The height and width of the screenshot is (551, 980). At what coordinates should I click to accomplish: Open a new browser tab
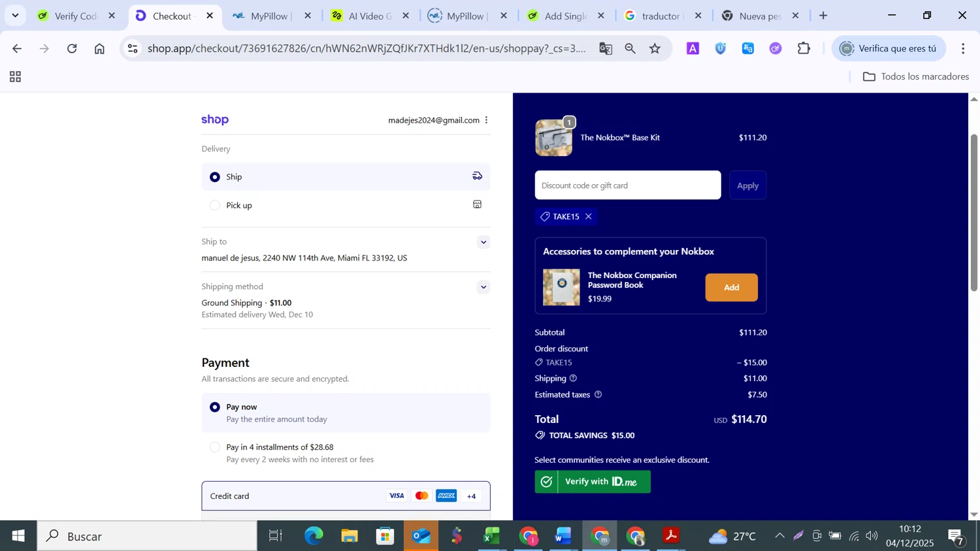click(x=823, y=16)
